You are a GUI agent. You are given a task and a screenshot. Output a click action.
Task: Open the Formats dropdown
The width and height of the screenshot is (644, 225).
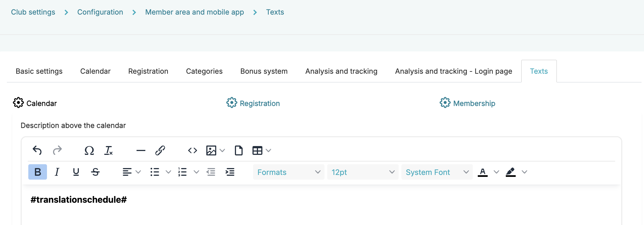(x=288, y=172)
